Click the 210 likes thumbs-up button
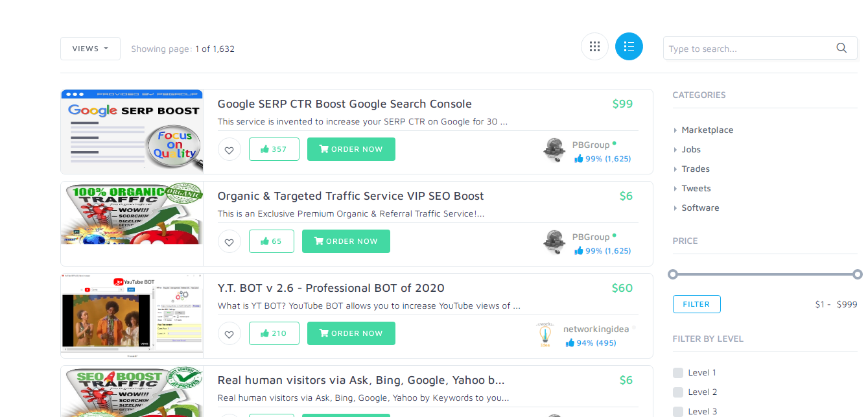The height and width of the screenshot is (417, 868). point(274,333)
